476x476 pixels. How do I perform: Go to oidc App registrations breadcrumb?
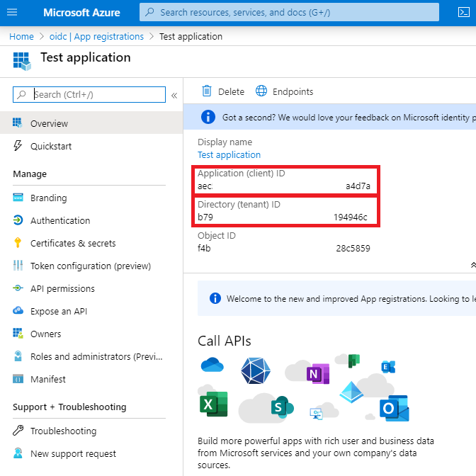pyautogui.click(x=96, y=36)
